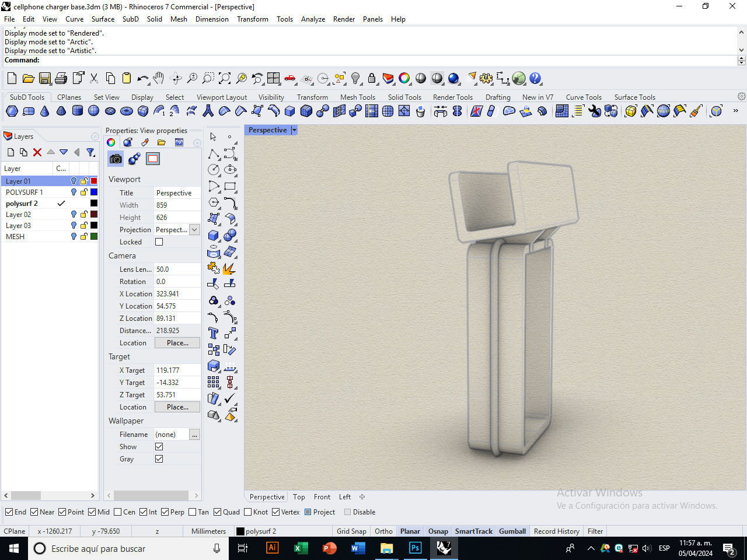Click the new layer icon in Layers panel

pos(11,152)
